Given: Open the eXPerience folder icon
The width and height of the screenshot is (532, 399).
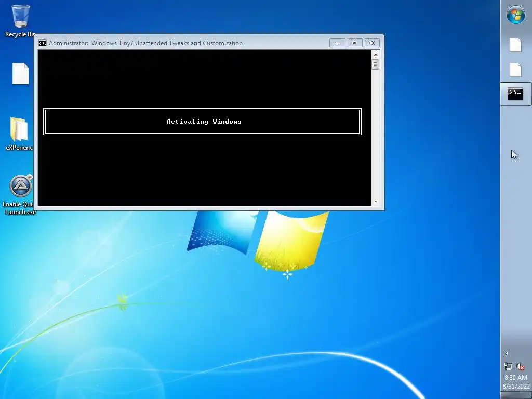Looking at the screenshot, I should pos(19,134).
